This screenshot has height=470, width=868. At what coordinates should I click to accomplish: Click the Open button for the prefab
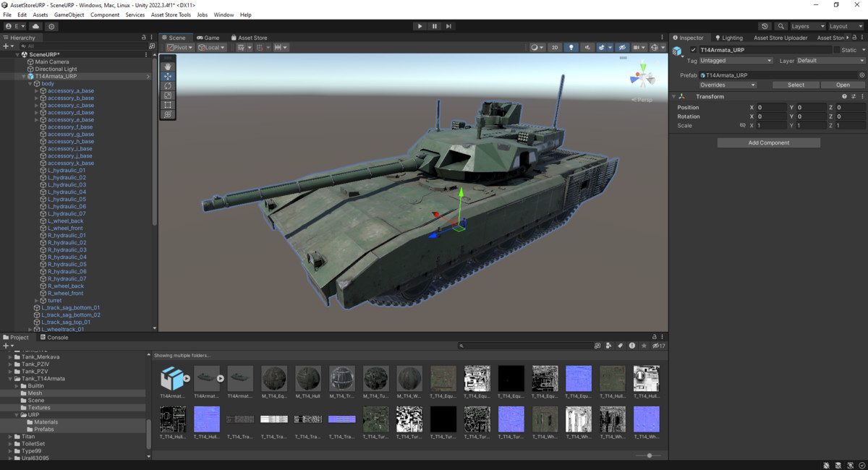point(842,84)
